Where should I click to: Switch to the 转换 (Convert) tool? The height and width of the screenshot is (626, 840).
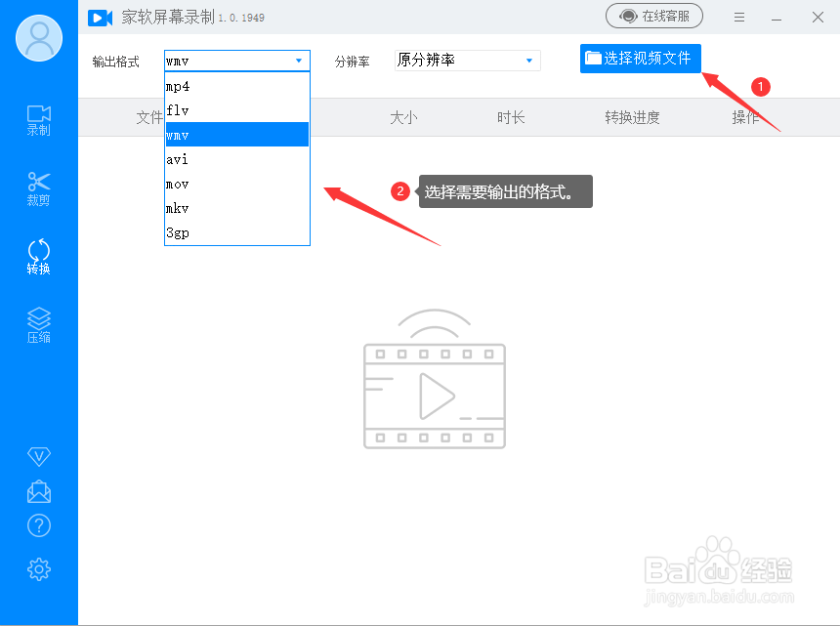38,257
